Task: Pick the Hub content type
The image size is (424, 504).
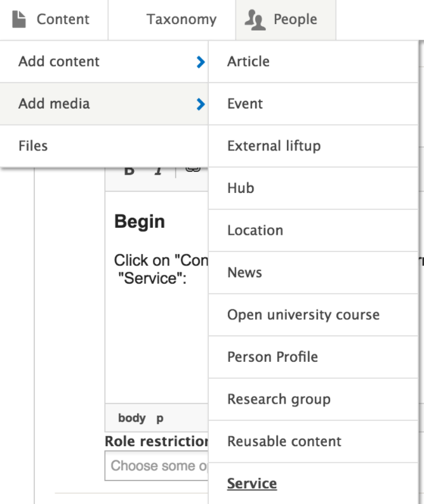Action: pos(241,188)
